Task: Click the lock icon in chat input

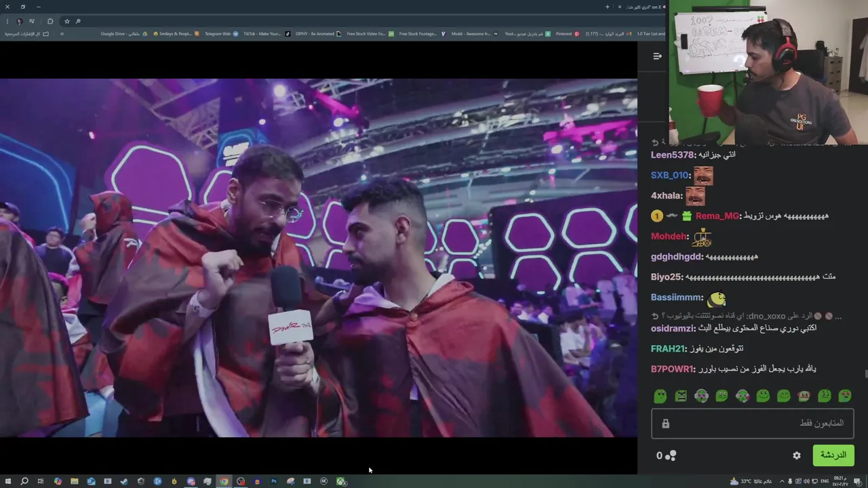Action: (x=665, y=424)
